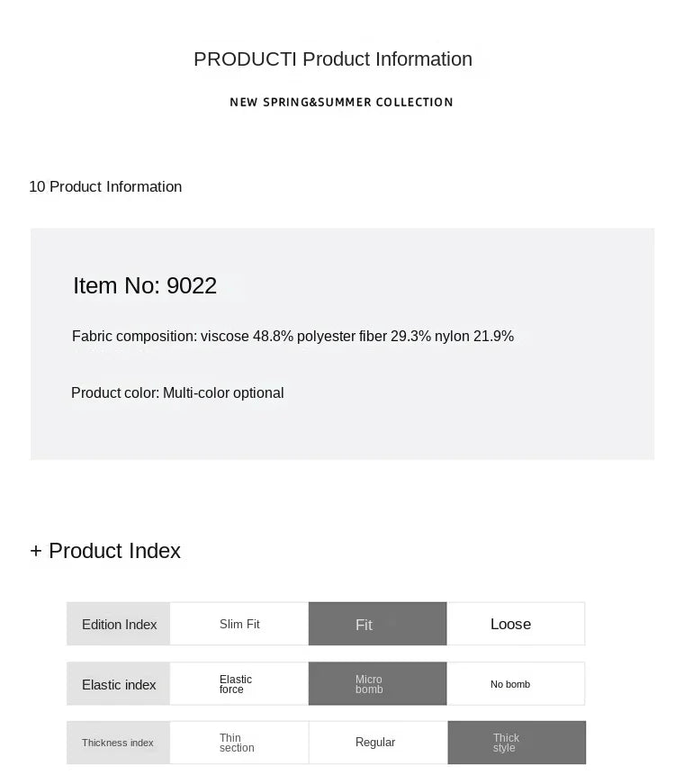The width and height of the screenshot is (675, 784).
Task: Select the Slim Fit option
Action: [x=239, y=624]
